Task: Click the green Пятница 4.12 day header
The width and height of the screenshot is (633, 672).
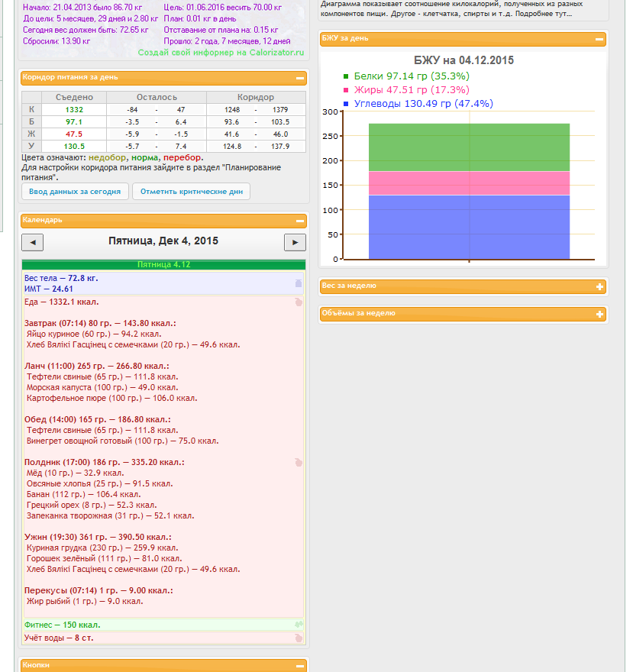Action: [x=163, y=264]
